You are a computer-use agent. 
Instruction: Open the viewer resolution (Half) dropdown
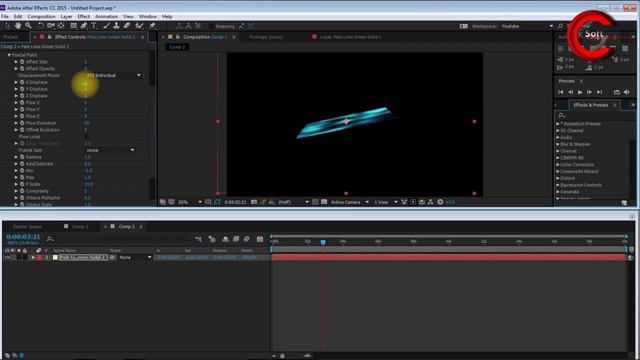[293, 202]
